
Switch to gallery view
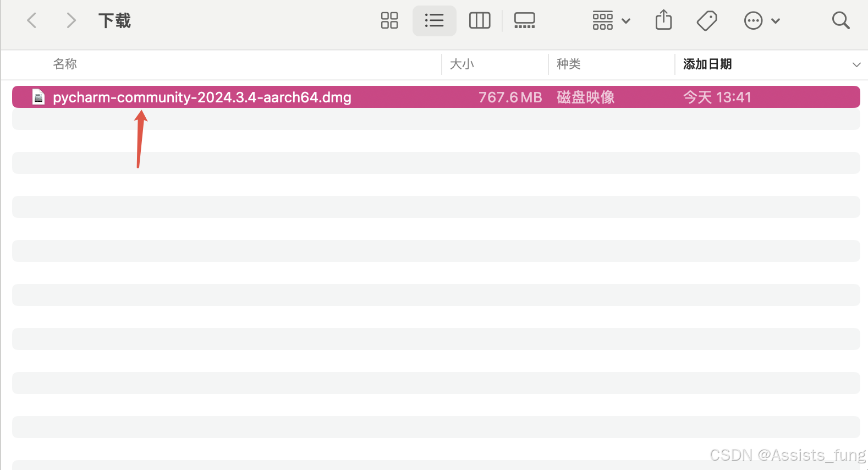(524, 21)
